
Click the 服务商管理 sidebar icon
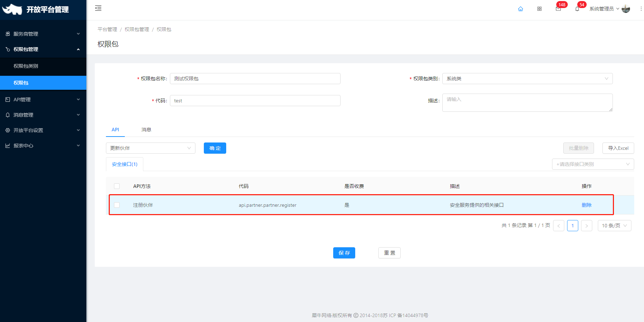coord(8,34)
